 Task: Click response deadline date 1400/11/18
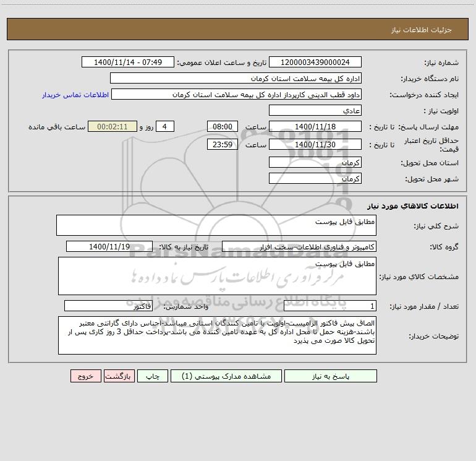315,127
